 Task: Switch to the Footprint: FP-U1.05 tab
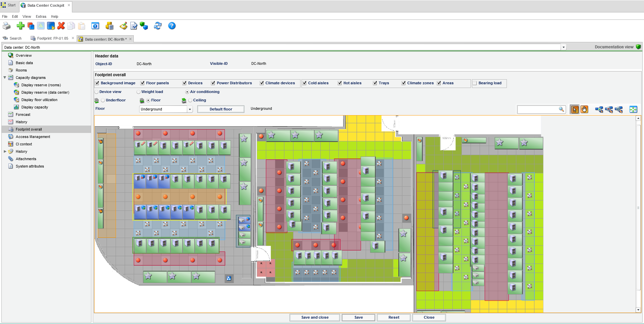52,39
